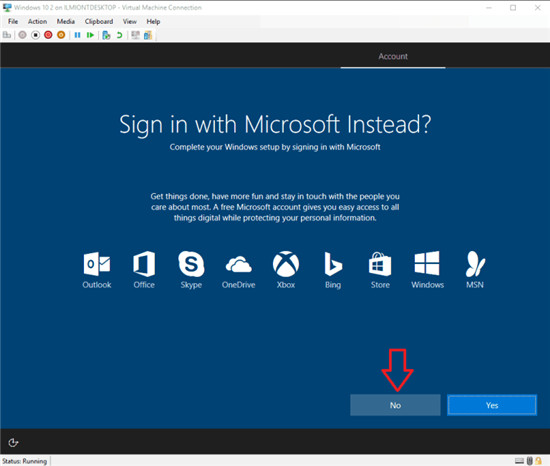Open the Clipboard menu
The width and height of the screenshot is (550, 466).
point(99,21)
